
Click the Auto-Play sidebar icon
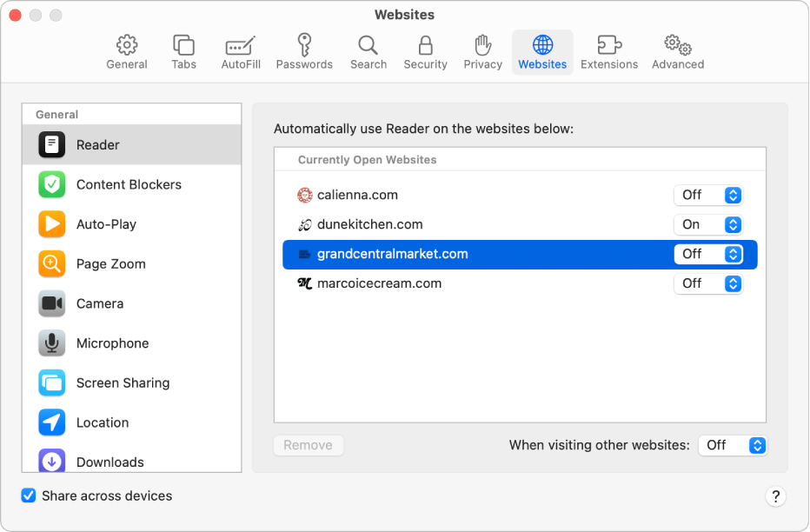coord(52,224)
